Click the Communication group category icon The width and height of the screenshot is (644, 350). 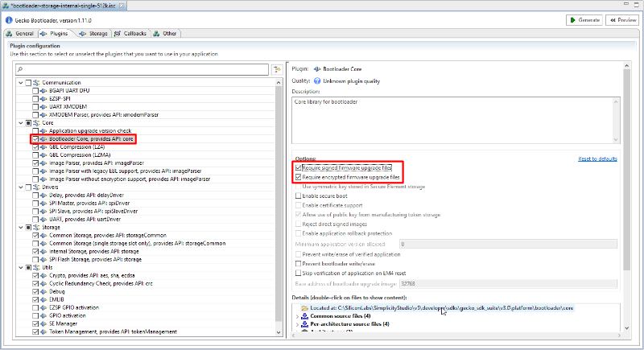(x=36, y=83)
